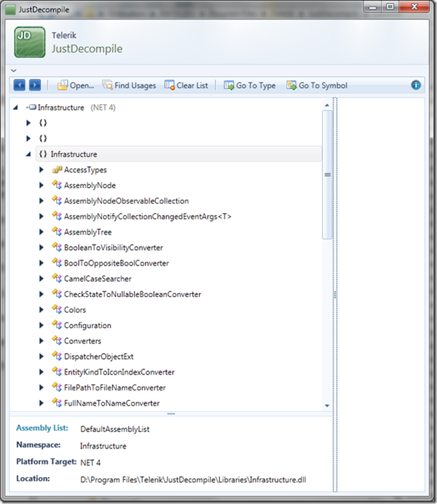Select the Infrastructure assembly icon

pyautogui.click(x=31, y=107)
